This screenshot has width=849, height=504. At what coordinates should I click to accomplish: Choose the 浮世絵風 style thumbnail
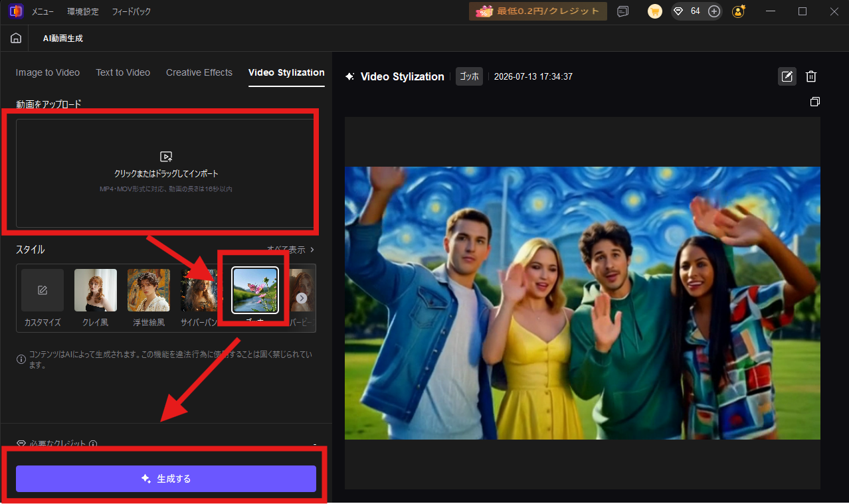[x=149, y=290]
